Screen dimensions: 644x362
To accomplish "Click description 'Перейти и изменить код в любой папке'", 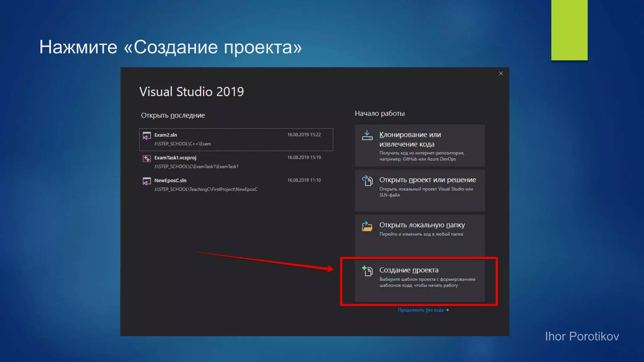I will click(x=421, y=234).
